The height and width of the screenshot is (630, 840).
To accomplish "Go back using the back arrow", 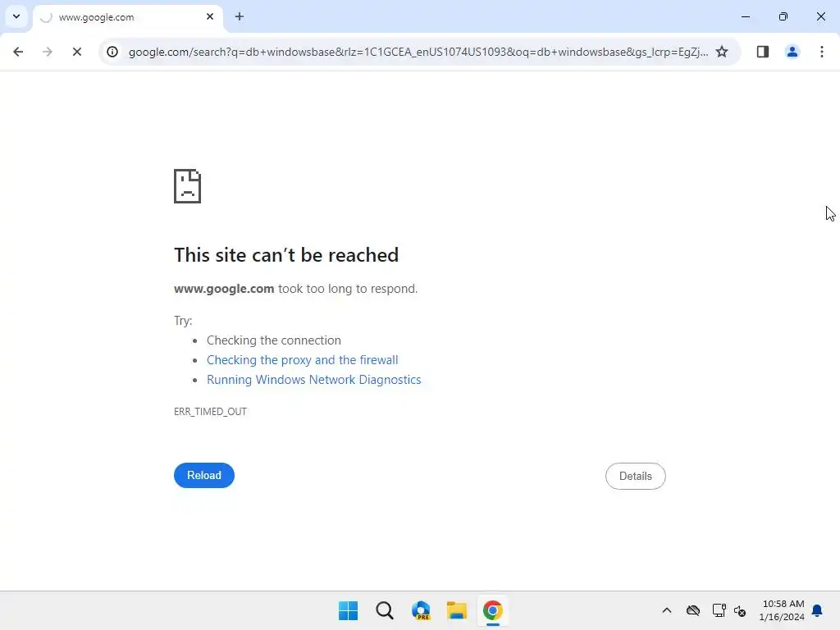I will [18, 52].
